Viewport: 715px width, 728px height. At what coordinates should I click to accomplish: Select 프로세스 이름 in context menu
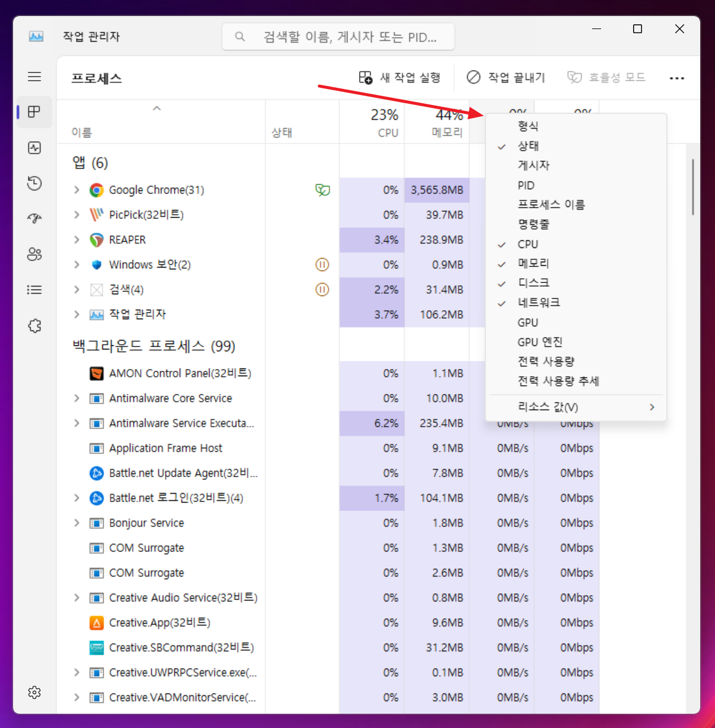click(576, 205)
